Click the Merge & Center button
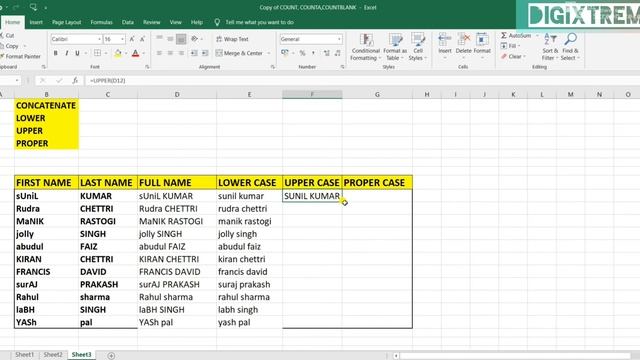The height and width of the screenshot is (360, 640). tap(239, 53)
